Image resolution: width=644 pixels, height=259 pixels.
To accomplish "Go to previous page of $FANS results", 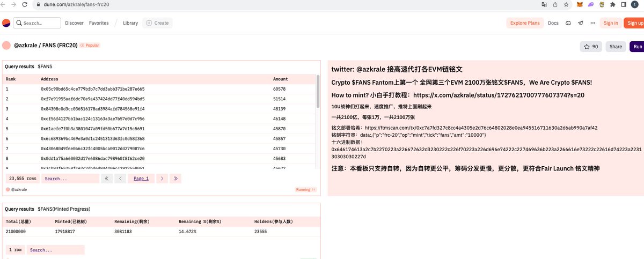I will point(121,178).
